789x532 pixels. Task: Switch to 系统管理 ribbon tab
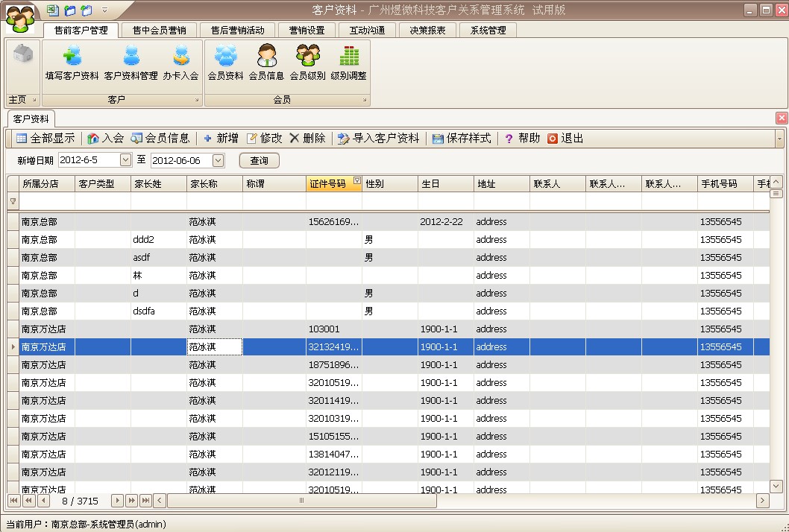[488, 30]
